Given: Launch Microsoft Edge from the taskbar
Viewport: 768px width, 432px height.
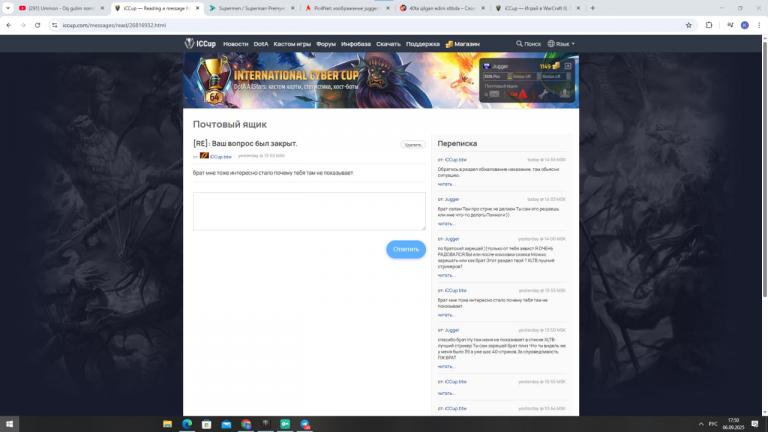Looking at the screenshot, I should tap(187, 424).
